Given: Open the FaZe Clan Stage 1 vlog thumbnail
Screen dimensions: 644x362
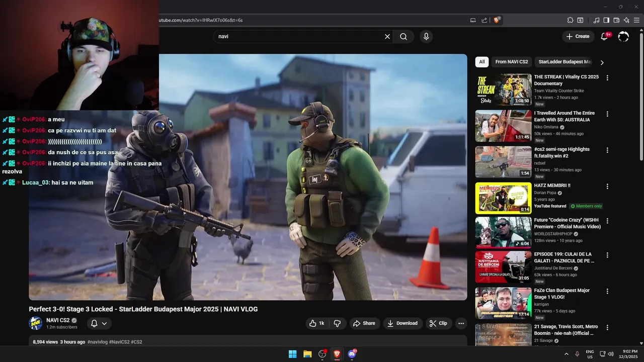Looking at the screenshot, I should point(503,303).
